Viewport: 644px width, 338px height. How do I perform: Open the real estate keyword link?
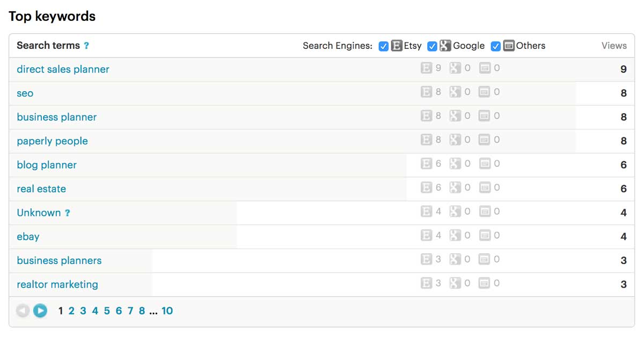(41, 189)
